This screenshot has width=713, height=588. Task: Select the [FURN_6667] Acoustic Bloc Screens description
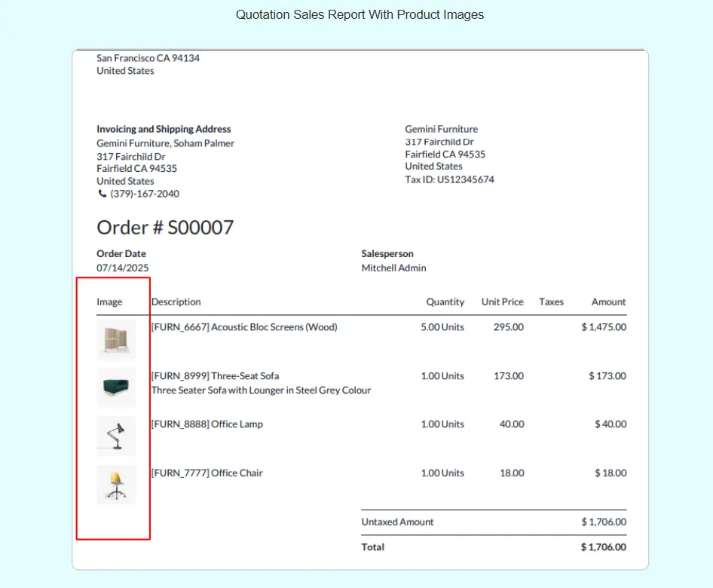pyautogui.click(x=244, y=327)
